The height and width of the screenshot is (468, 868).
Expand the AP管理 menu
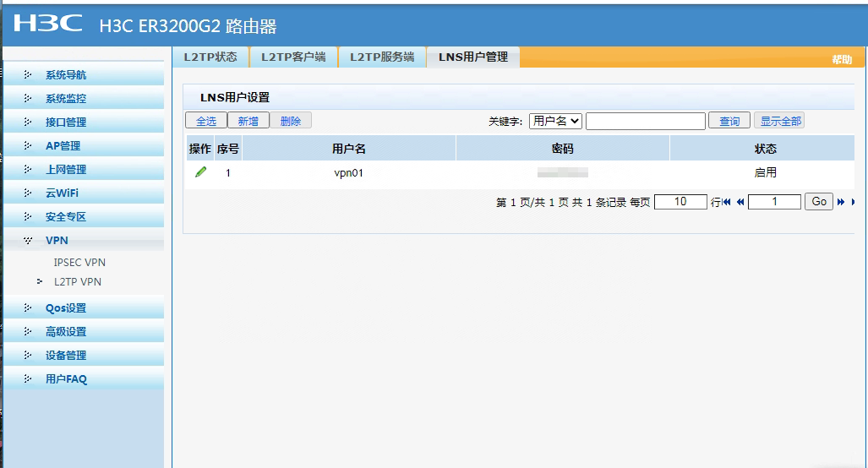click(x=84, y=146)
